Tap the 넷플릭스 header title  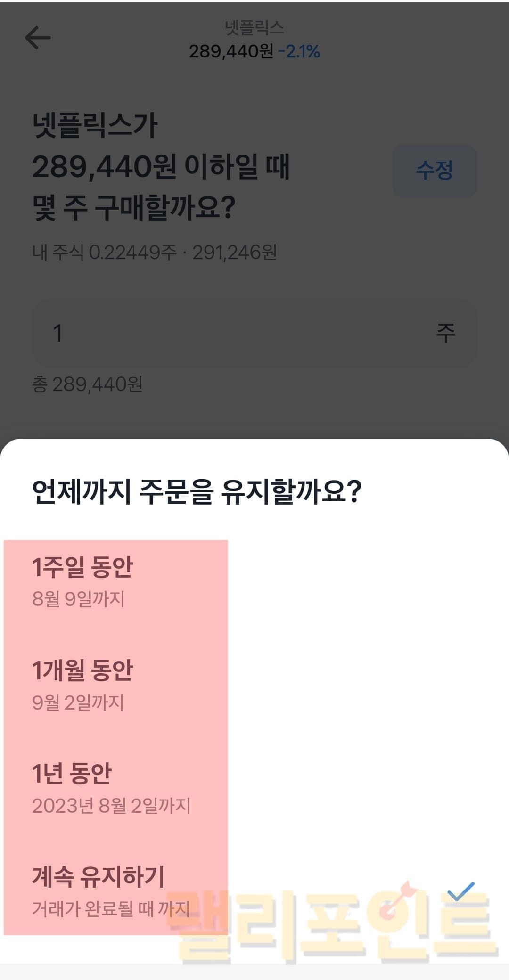click(x=254, y=28)
